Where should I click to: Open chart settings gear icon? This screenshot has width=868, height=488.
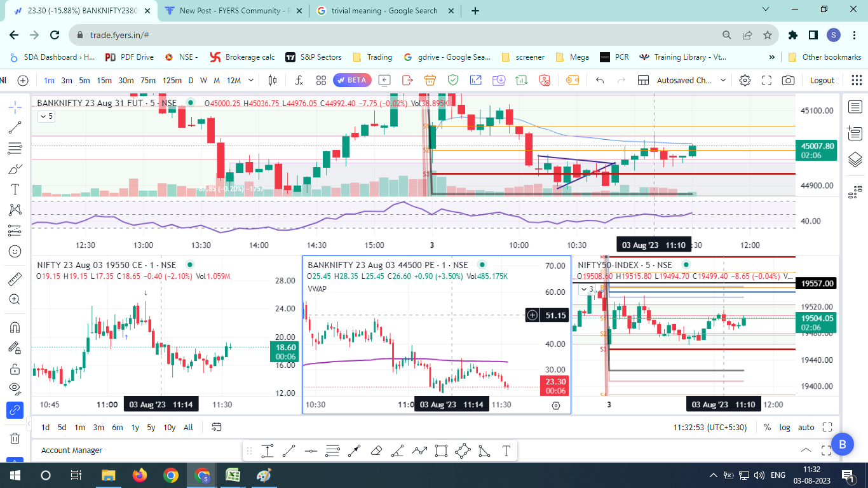(745, 81)
